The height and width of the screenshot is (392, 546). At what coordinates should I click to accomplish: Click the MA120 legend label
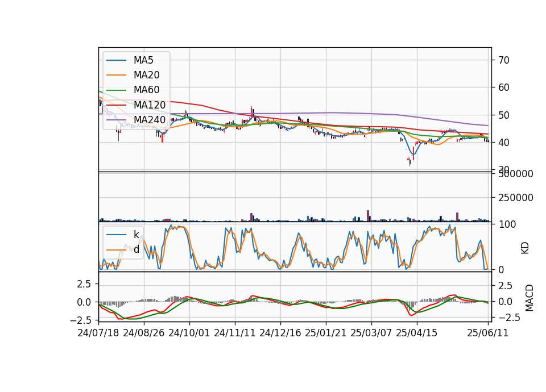(x=150, y=105)
